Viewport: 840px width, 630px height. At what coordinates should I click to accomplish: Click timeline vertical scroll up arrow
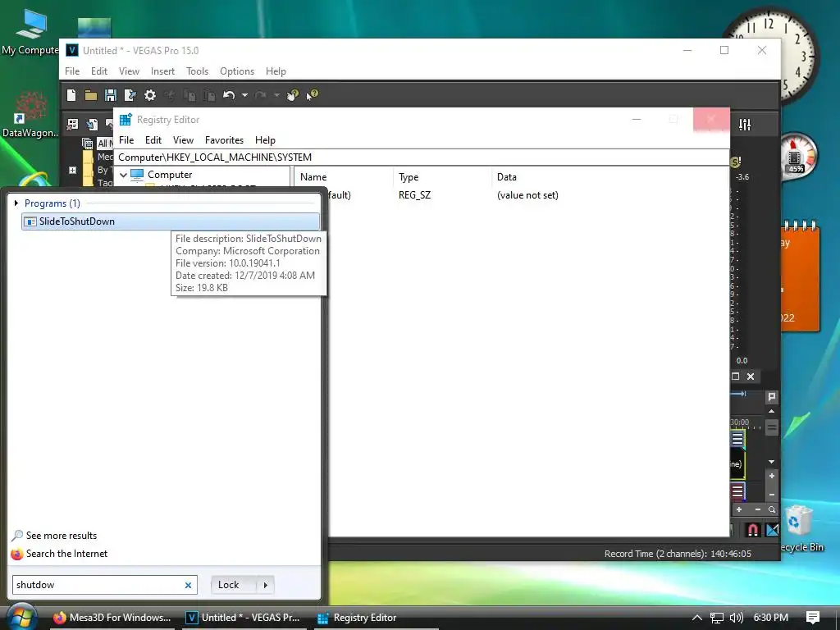[x=771, y=411]
